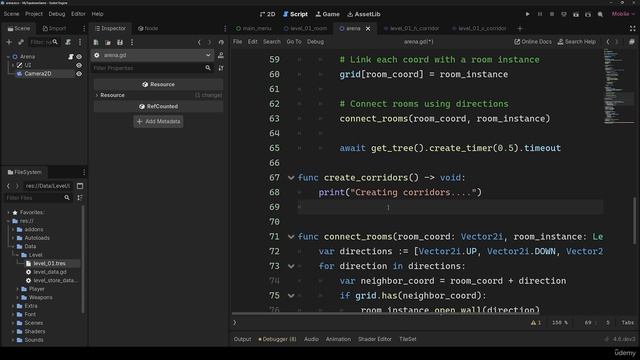This screenshot has width=640, height=360.
Task: Open the AssetLib workspace
Action: point(364,14)
